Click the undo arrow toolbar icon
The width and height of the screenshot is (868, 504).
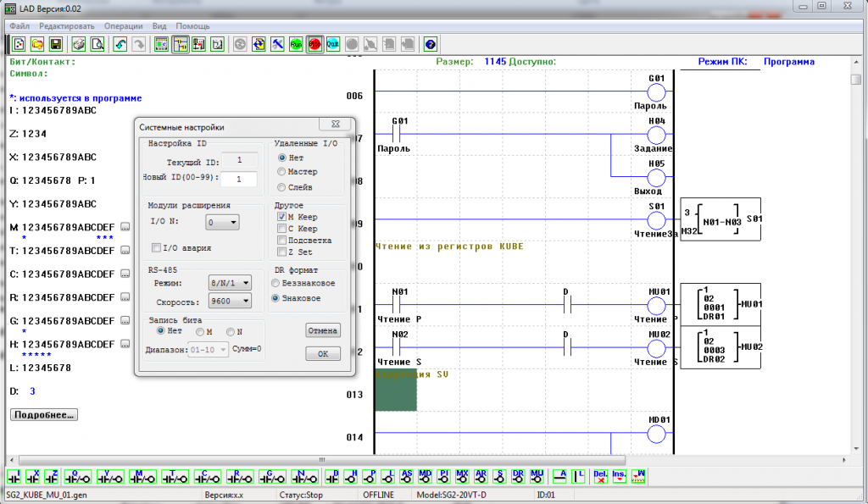(x=120, y=44)
